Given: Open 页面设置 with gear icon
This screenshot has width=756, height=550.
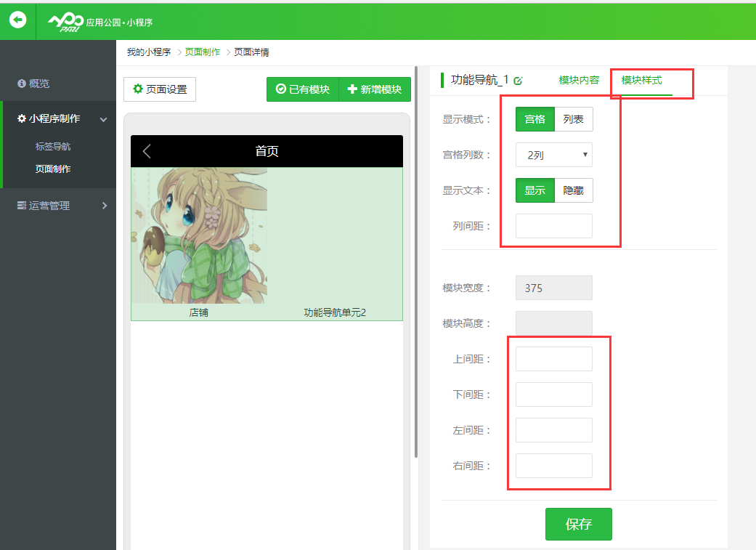Looking at the screenshot, I should point(160,89).
